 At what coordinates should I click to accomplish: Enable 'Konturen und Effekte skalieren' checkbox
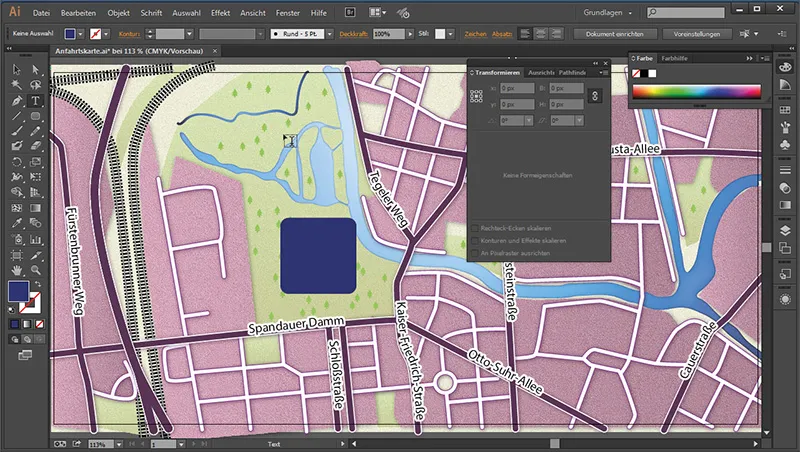(475, 240)
